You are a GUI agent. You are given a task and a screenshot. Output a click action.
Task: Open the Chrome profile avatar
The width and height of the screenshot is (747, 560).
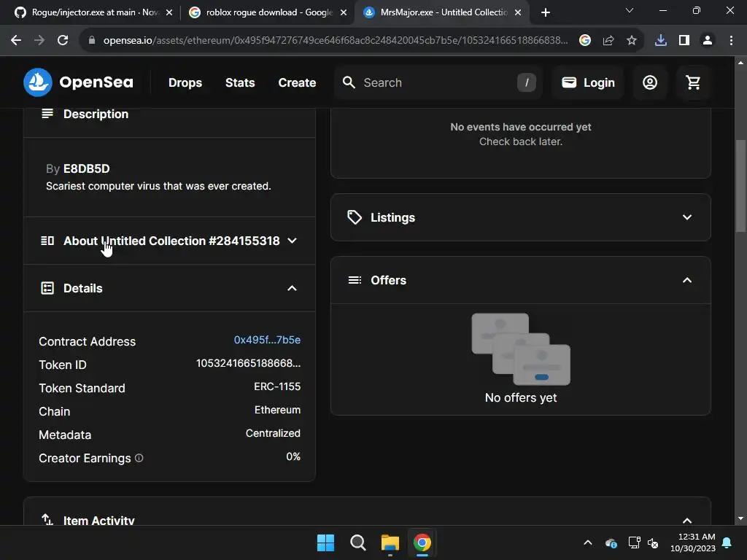pos(708,41)
